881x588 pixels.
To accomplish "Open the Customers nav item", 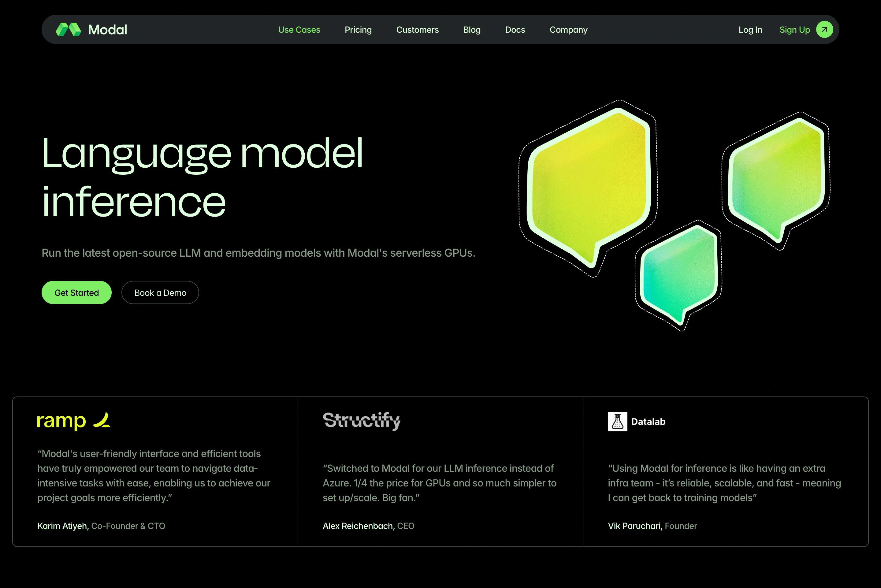I will pos(417,30).
